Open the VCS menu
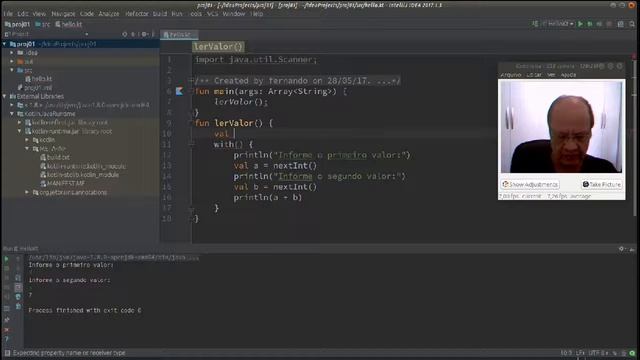The height and width of the screenshot is (360, 640). (x=212, y=14)
